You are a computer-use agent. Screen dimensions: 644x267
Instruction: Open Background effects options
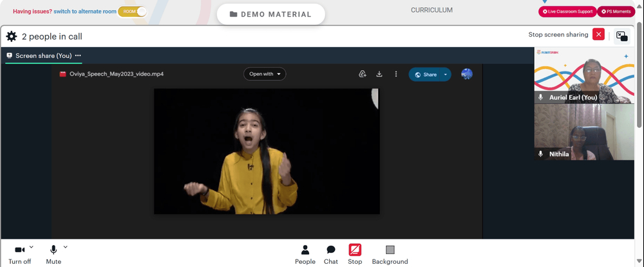[390, 255]
